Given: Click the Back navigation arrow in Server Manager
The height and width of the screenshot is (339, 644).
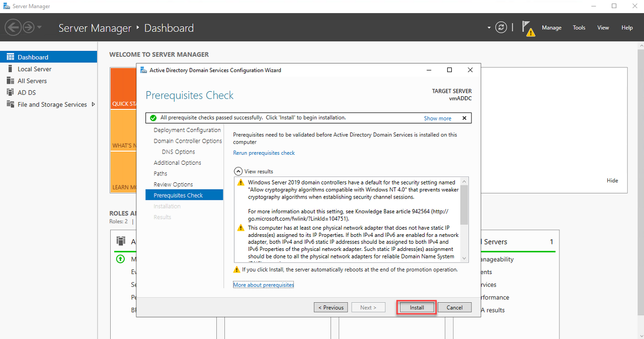Looking at the screenshot, I should 13,27.
